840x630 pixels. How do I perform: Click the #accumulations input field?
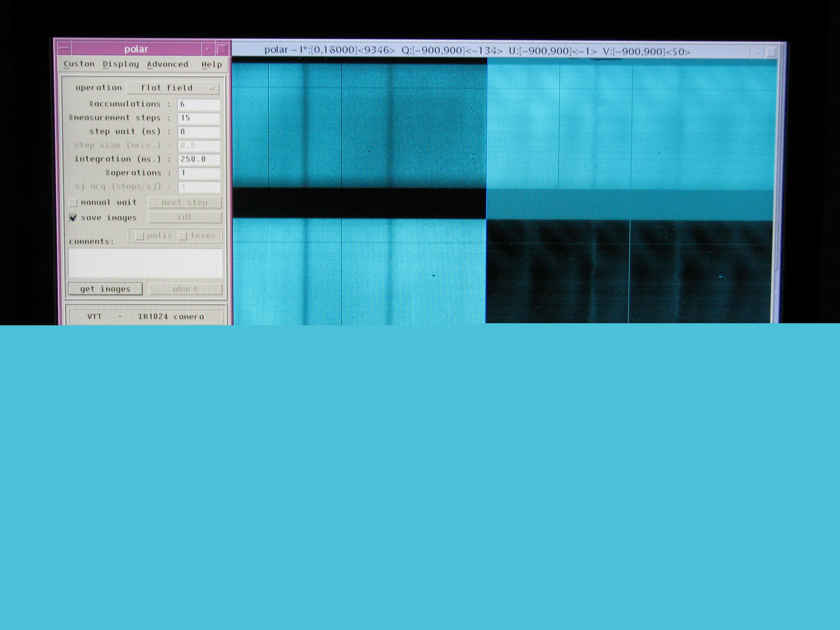[199, 104]
